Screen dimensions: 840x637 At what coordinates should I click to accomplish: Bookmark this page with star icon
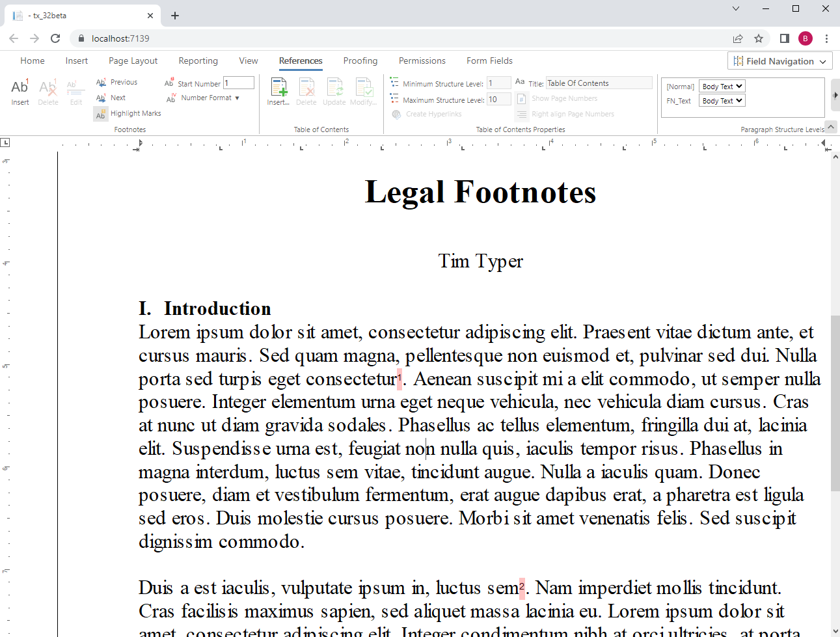point(759,38)
